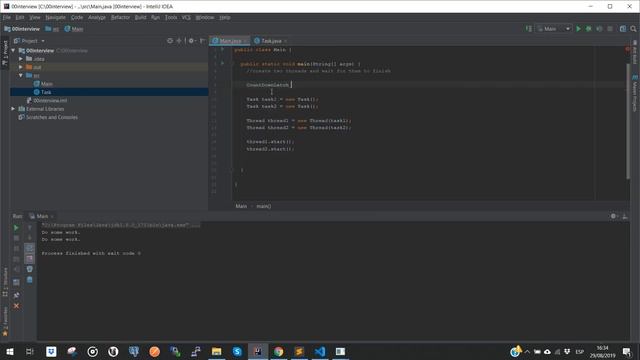Open the Navigate menu
Screen dimensions: 640x360
(56, 18)
